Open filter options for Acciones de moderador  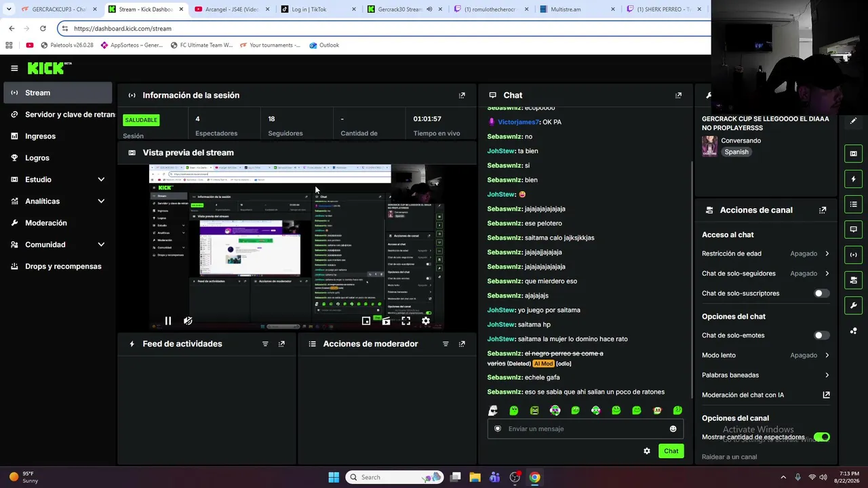click(446, 344)
